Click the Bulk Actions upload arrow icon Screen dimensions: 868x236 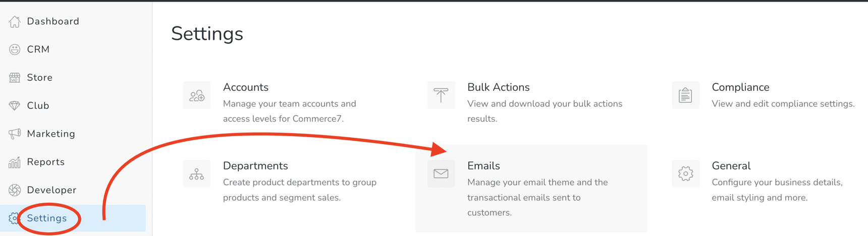(441, 95)
